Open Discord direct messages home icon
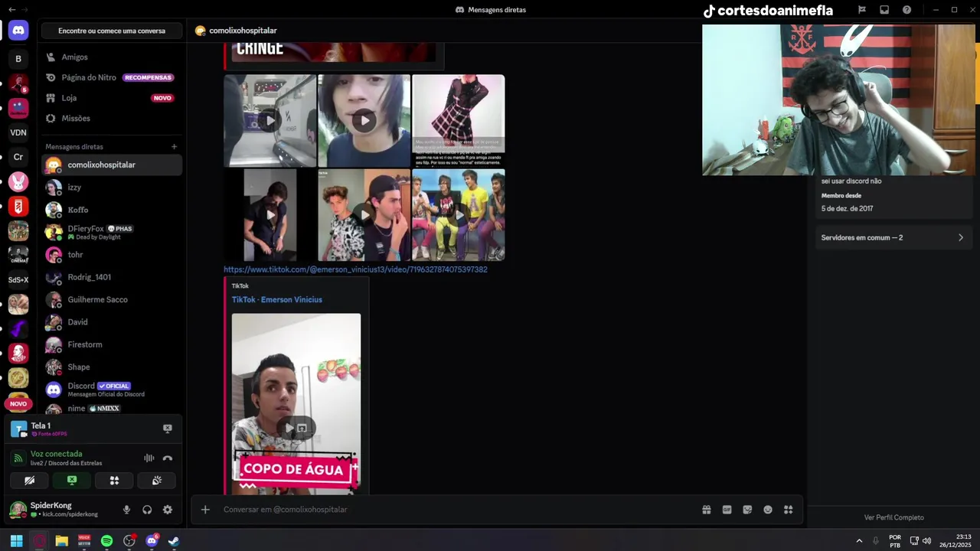This screenshot has width=980, height=551. (18, 31)
